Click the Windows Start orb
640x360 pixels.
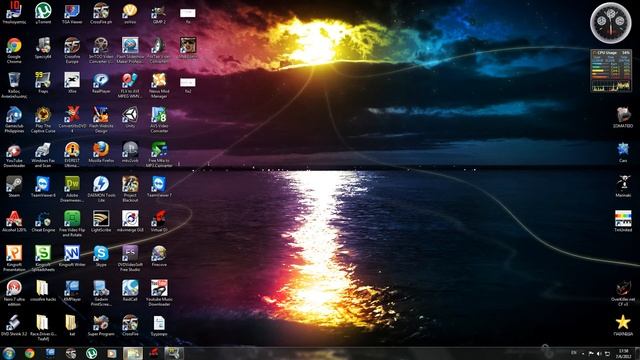(x=9, y=353)
